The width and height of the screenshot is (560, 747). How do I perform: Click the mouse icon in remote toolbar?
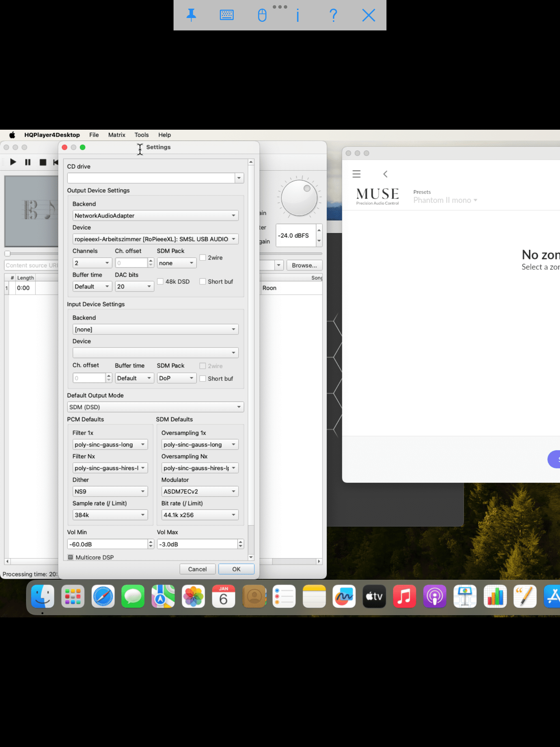262,15
